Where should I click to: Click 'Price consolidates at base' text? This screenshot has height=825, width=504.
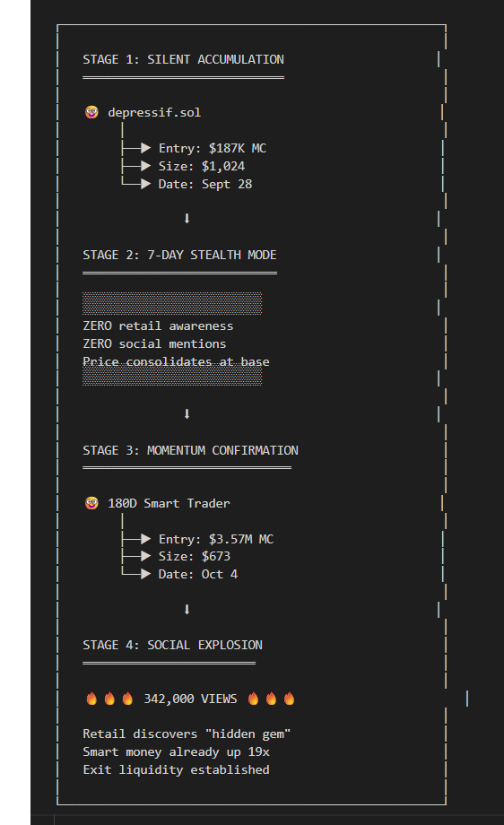click(x=176, y=362)
